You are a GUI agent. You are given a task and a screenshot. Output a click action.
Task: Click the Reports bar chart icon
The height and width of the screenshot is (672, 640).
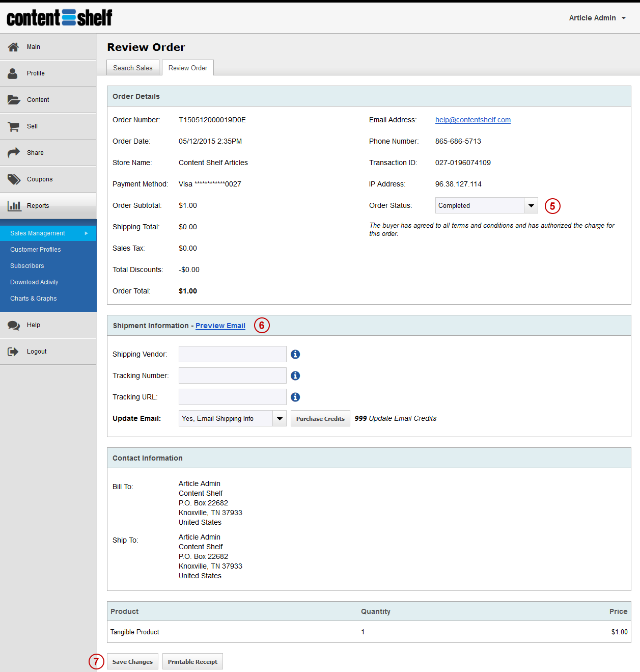14,206
